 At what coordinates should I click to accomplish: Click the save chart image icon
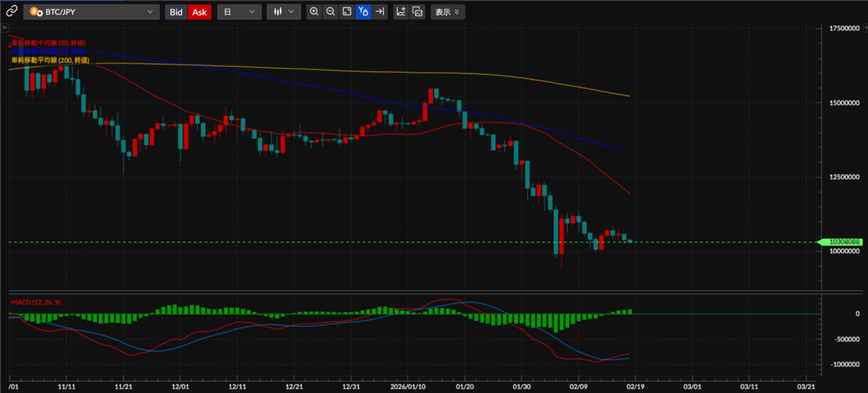[418, 11]
